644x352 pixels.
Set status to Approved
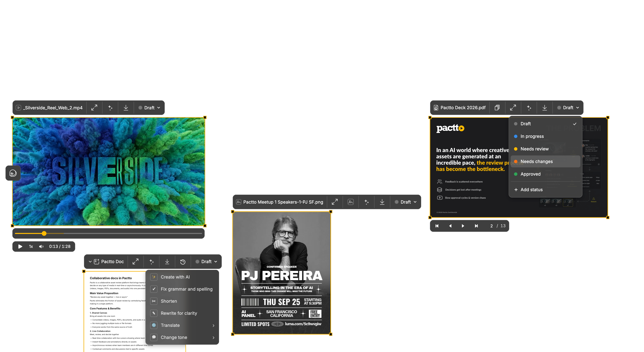click(x=546, y=174)
